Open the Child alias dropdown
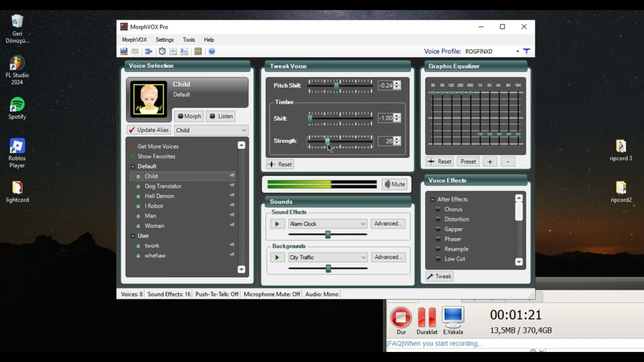Viewport: 644px width, 362px height. coord(244,130)
